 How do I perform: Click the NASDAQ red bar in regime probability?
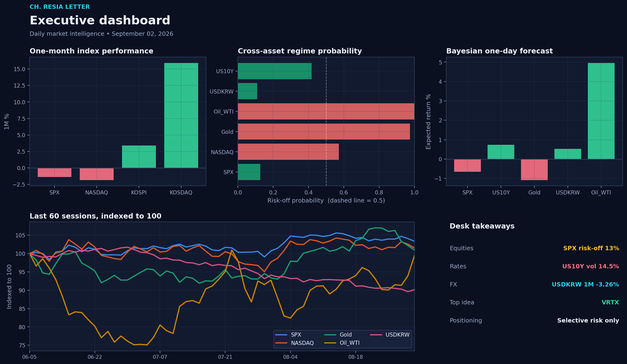click(x=288, y=152)
